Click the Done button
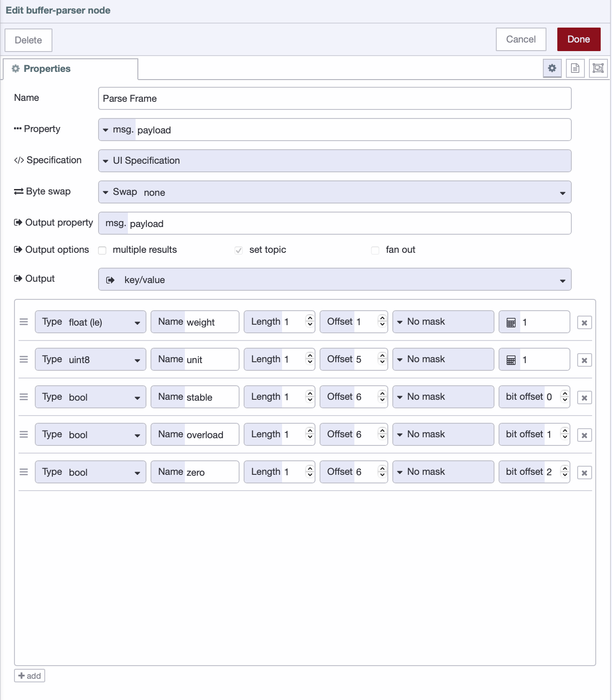The width and height of the screenshot is (612, 700). coord(579,39)
